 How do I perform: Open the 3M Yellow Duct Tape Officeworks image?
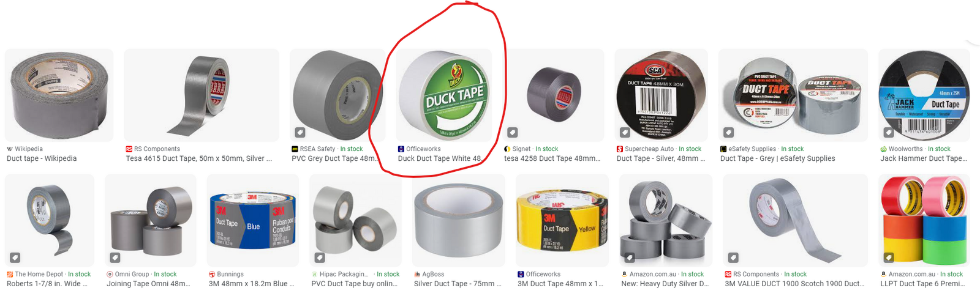point(562,221)
